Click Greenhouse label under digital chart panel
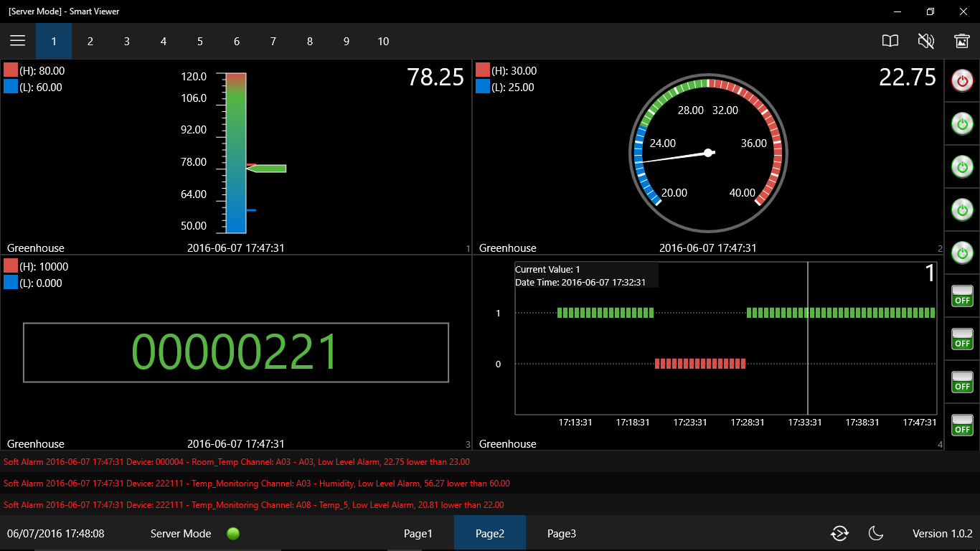This screenshot has height=551, width=980. [x=508, y=443]
